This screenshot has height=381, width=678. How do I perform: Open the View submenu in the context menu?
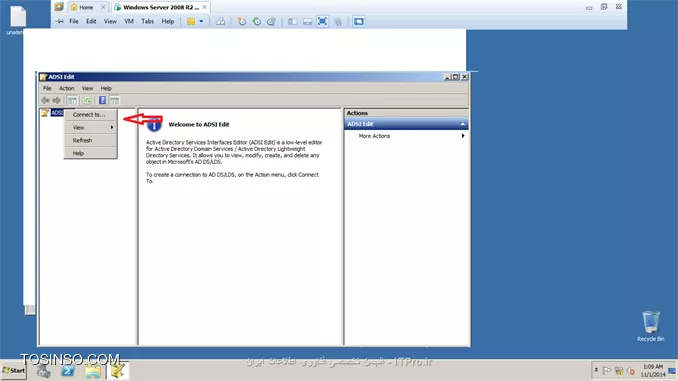coord(90,128)
